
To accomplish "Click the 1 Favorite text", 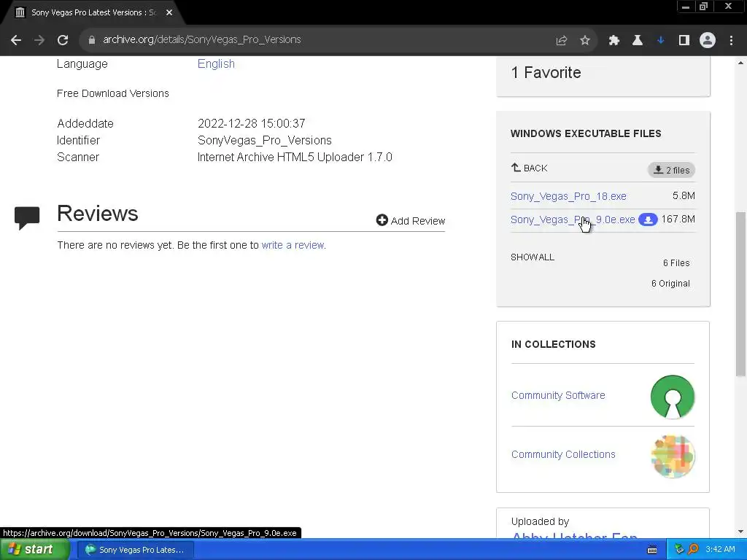I will coord(546,72).
